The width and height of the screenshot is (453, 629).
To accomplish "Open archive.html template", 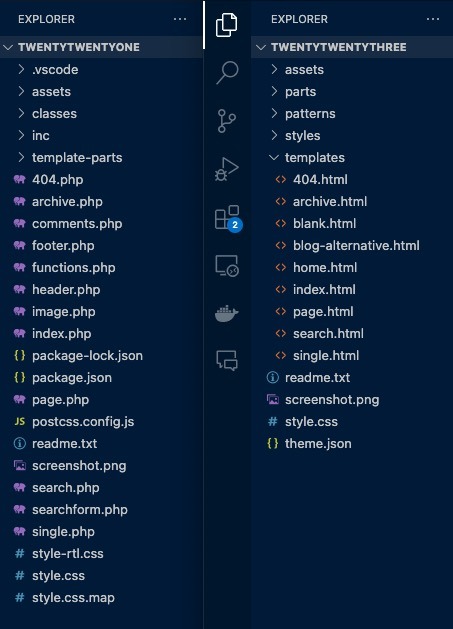I will pyautogui.click(x=352, y=201).
